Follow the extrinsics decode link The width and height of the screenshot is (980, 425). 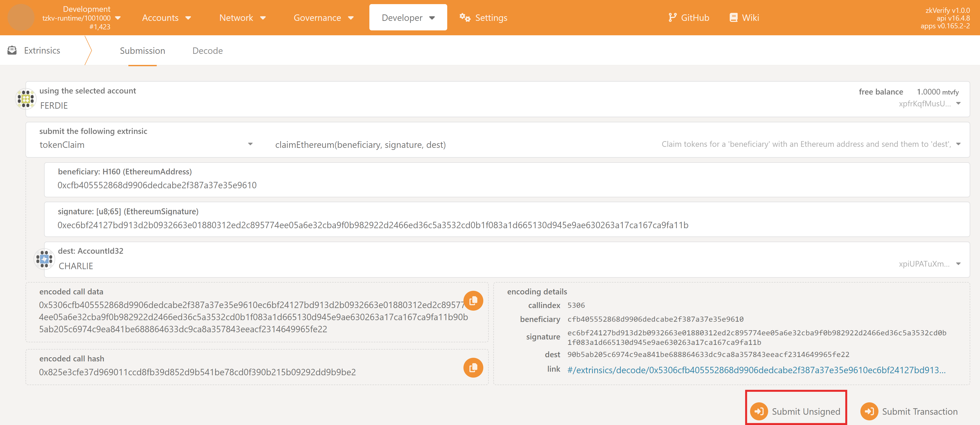click(x=756, y=370)
